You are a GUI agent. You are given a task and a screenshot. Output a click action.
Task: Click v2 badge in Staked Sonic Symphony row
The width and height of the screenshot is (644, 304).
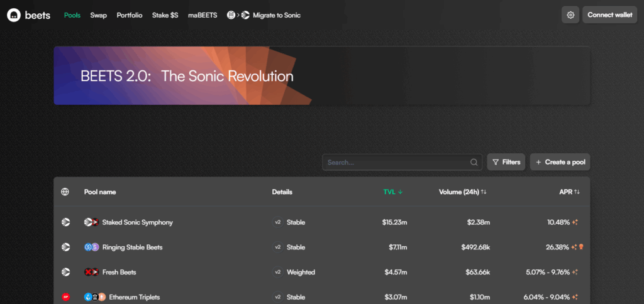tap(277, 222)
